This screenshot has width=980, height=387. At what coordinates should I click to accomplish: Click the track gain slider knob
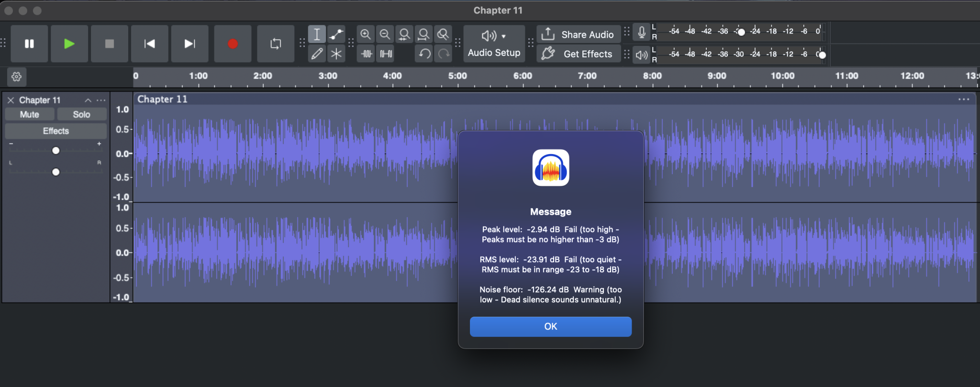[56, 151]
